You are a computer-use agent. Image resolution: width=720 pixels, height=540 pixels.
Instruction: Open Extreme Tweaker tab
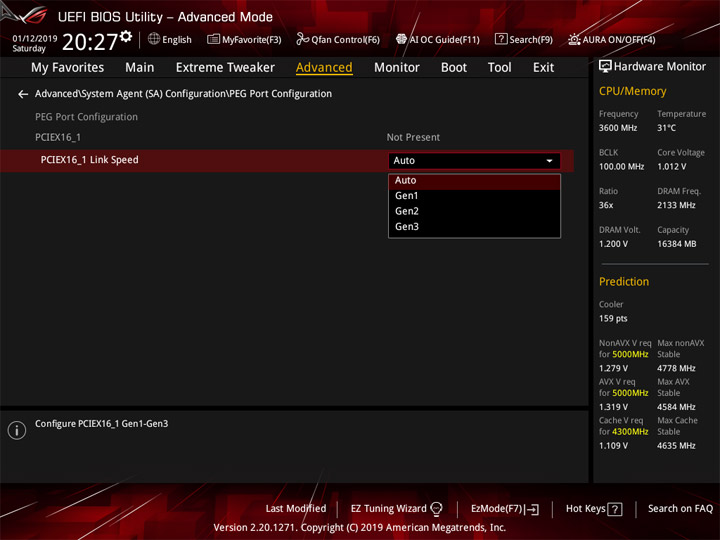click(x=225, y=68)
